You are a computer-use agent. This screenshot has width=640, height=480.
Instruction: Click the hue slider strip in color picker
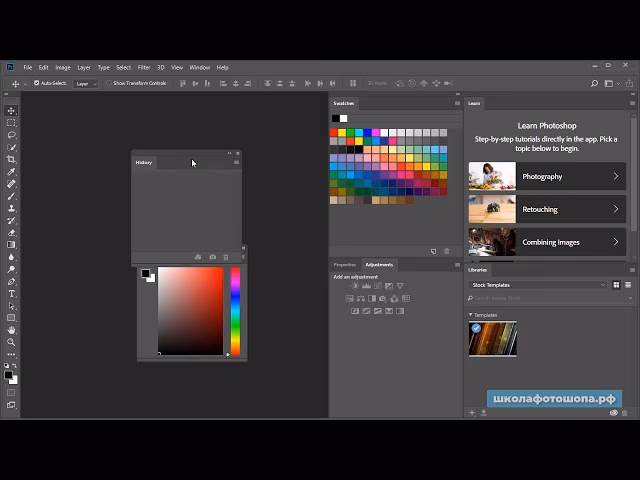coord(236,311)
